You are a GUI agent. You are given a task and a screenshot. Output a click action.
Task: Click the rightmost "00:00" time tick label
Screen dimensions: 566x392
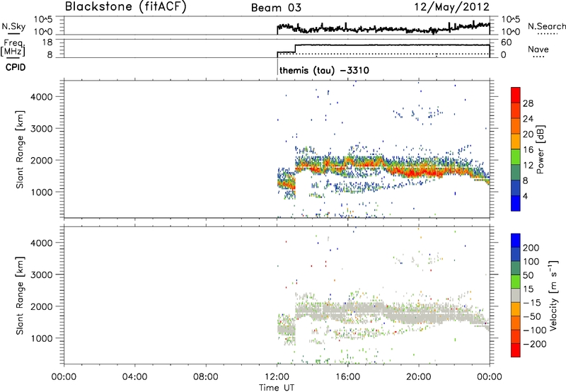pos(490,377)
